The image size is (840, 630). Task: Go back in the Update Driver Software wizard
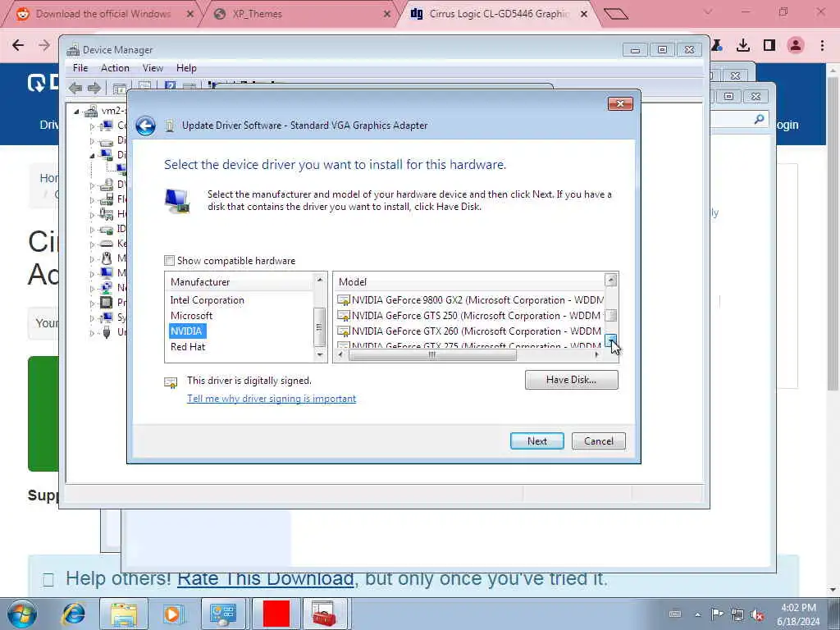[x=145, y=126]
